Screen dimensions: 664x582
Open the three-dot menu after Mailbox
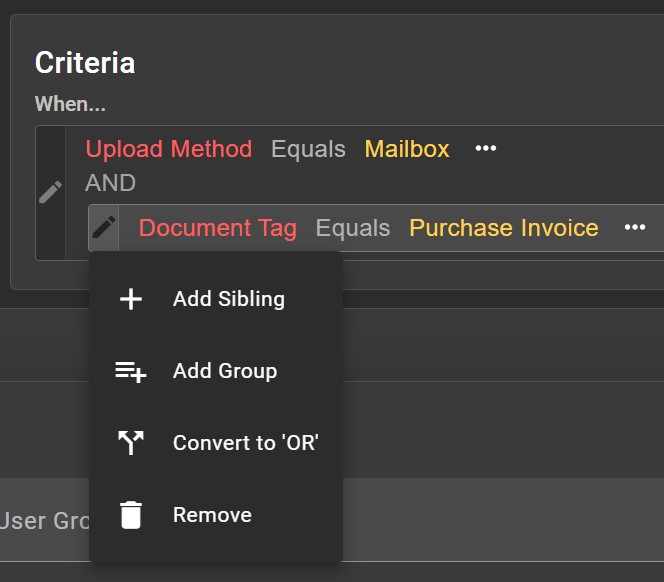point(486,149)
